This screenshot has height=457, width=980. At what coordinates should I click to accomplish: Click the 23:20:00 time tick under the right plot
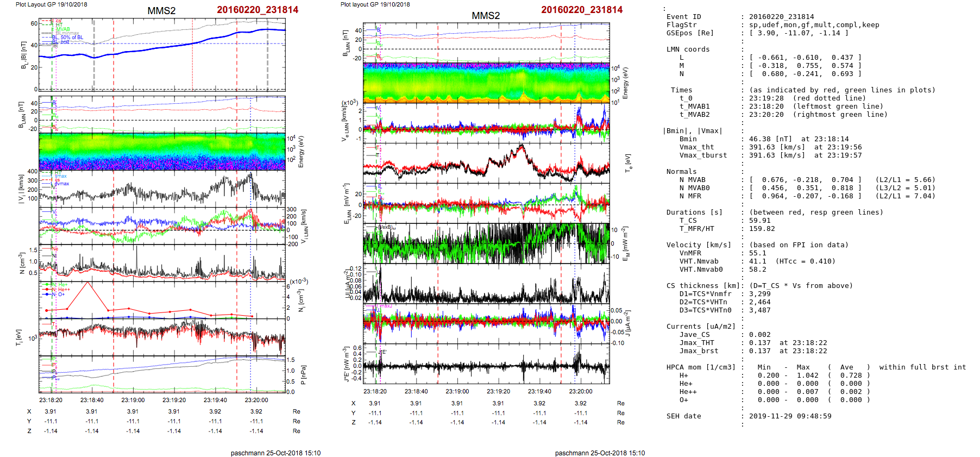click(581, 391)
